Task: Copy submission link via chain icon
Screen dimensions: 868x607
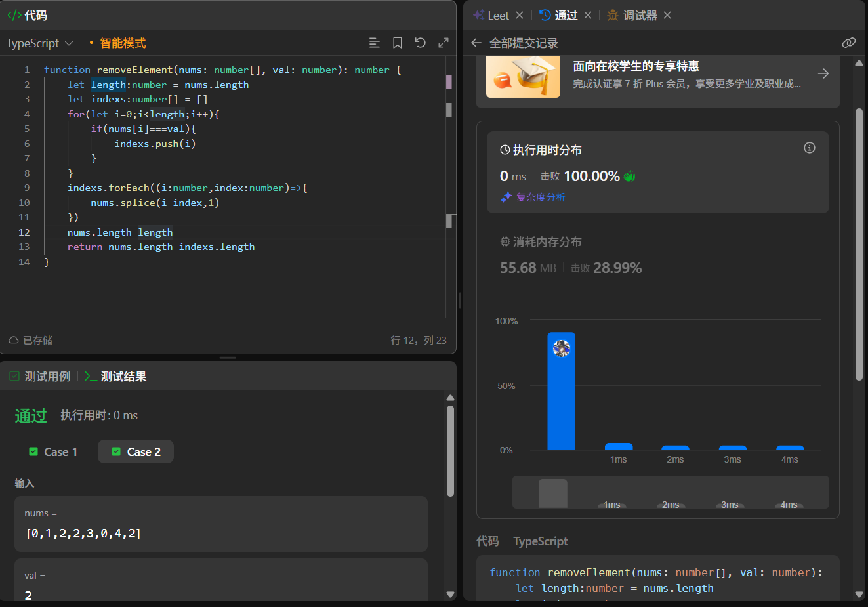Action: coord(848,43)
